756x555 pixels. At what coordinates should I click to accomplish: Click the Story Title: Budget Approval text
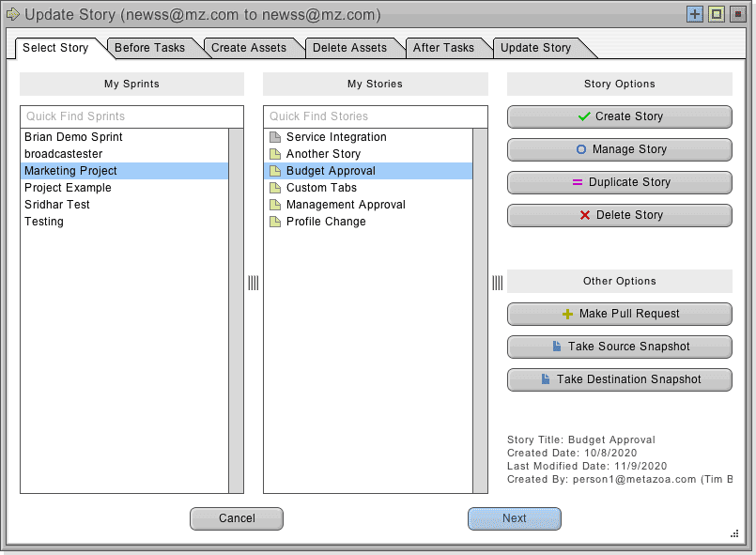[x=581, y=439]
